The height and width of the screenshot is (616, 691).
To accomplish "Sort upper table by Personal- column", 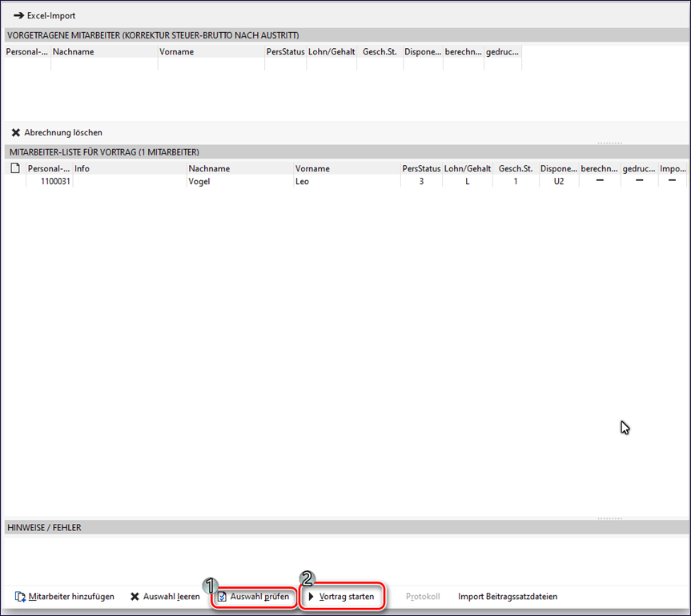I will tap(27, 51).
